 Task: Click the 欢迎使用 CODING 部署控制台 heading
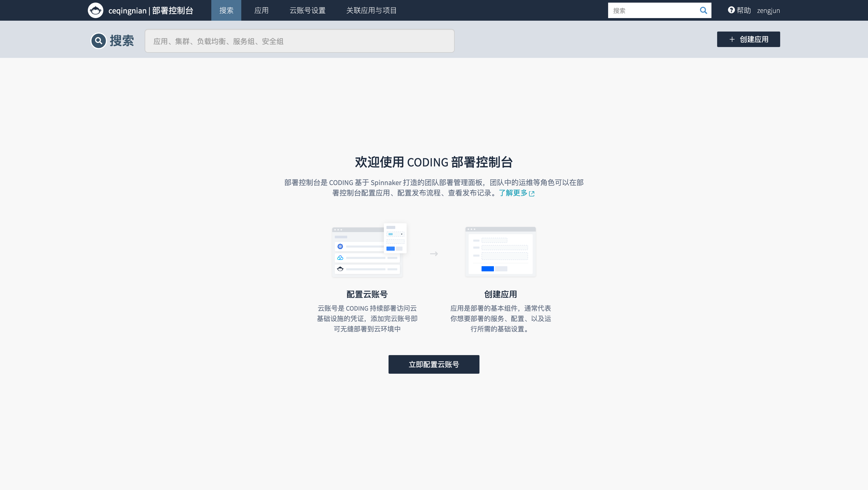click(434, 162)
